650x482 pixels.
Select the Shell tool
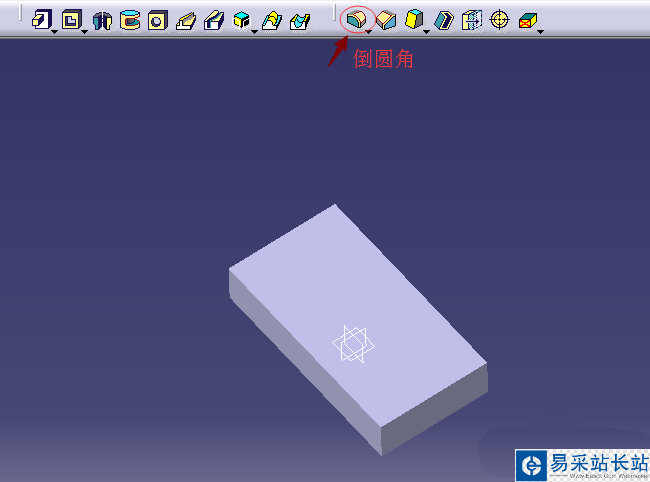[x=444, y=20]
